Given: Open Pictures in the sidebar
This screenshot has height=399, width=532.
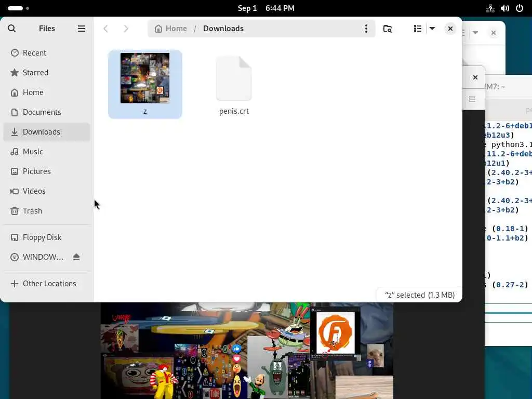Looking at the screenshot, I should click(47, 171).
